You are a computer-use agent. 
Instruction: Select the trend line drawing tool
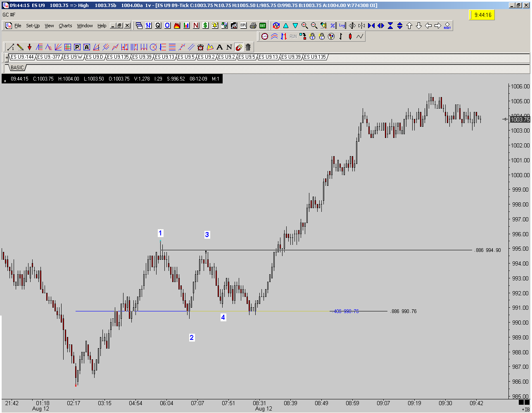click(x=10, y=47)
